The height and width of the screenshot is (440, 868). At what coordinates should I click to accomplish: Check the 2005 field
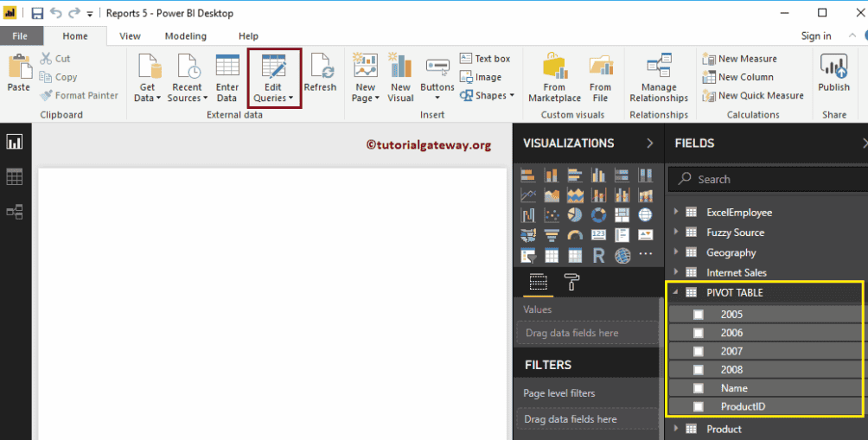[x=699, y=315]
